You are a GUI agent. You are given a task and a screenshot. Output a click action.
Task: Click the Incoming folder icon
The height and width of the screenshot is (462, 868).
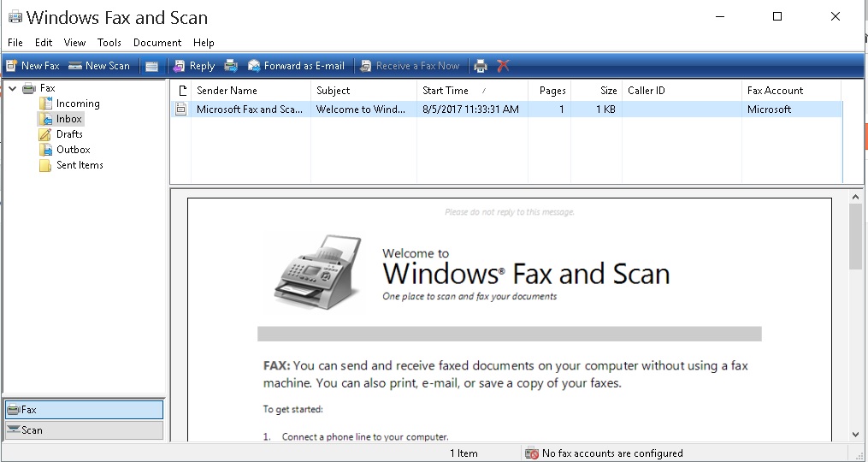point(45,104)
